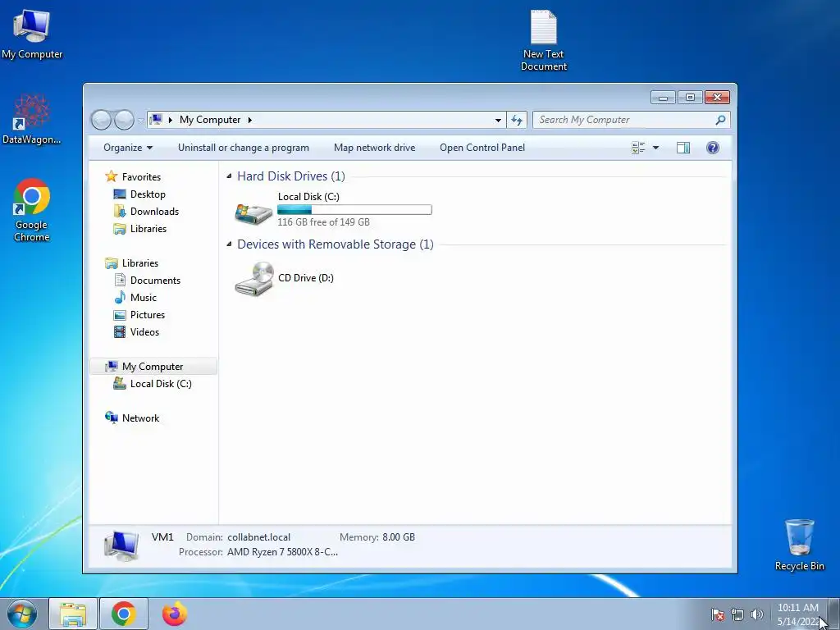840x630 pixels.
Task: Click the volume speaker tray icon
Action: click(x=756, y=615)
